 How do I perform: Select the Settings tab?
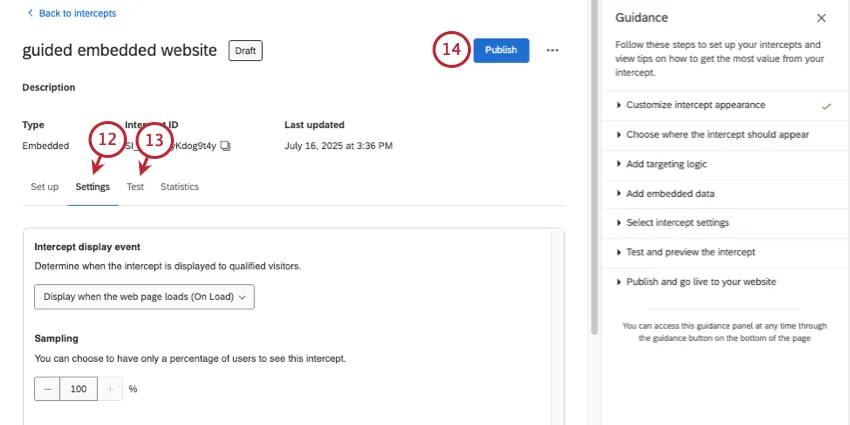(x=93, y=187)
